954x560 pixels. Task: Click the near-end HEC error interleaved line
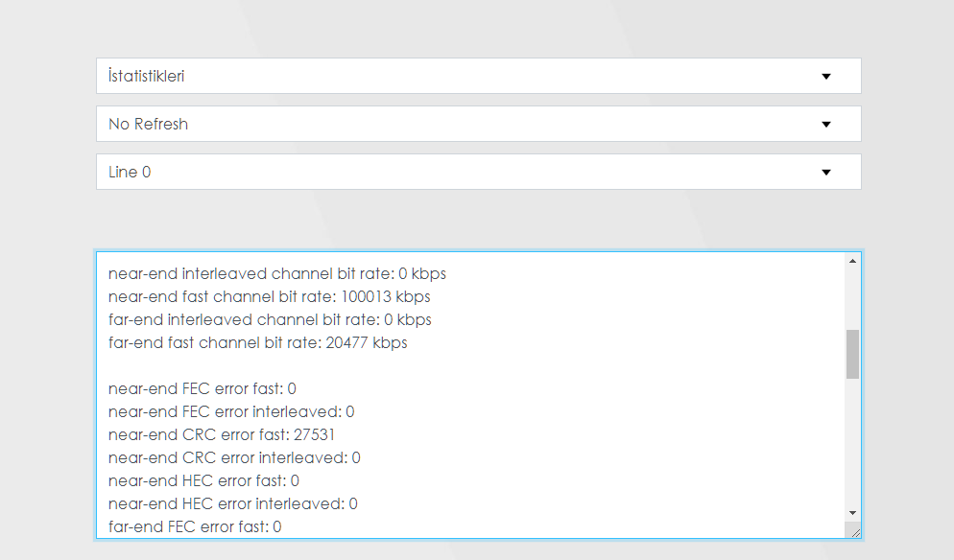pos(232,504)
